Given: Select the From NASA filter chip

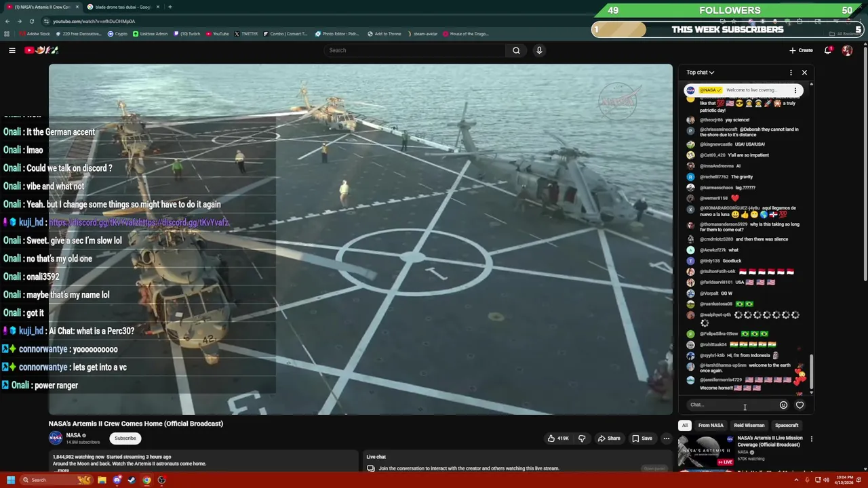Looking at the screenshot, I should coord(711,426).
